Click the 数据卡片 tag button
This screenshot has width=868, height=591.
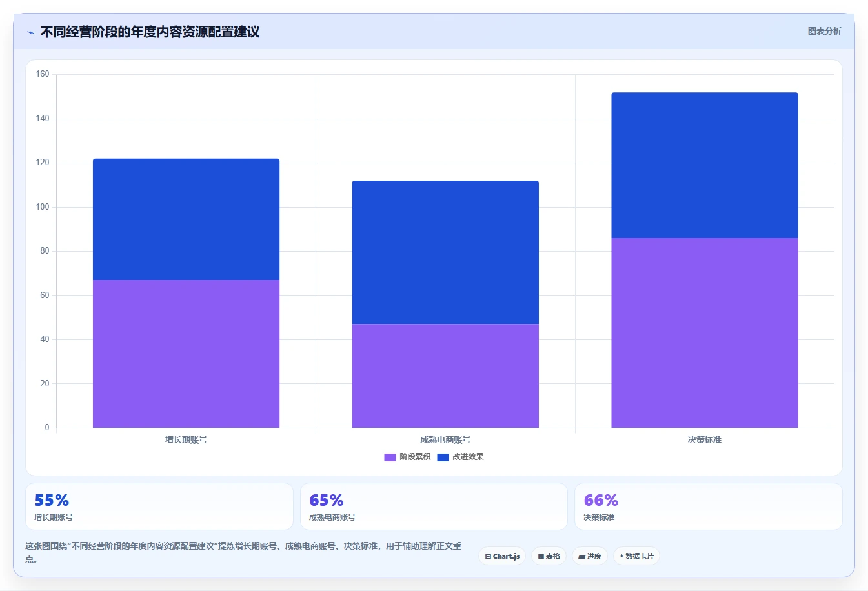click(636, 556)
